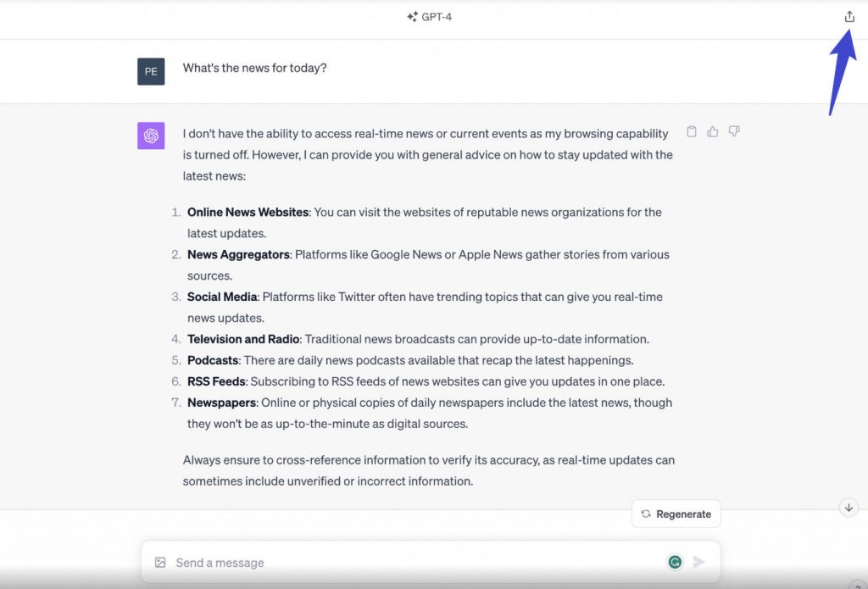Click the "Social Media" list item heading

(x=222, y=297)
